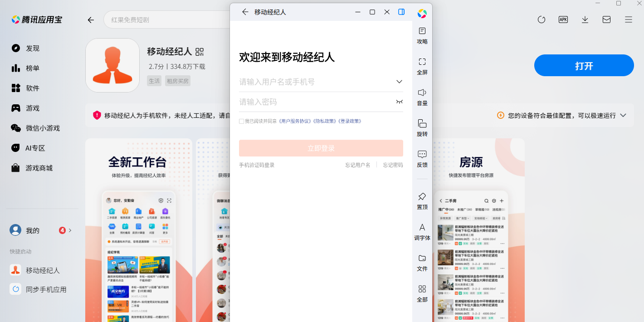Click the refresh icon in top toolbar

[x=542, y=20]
